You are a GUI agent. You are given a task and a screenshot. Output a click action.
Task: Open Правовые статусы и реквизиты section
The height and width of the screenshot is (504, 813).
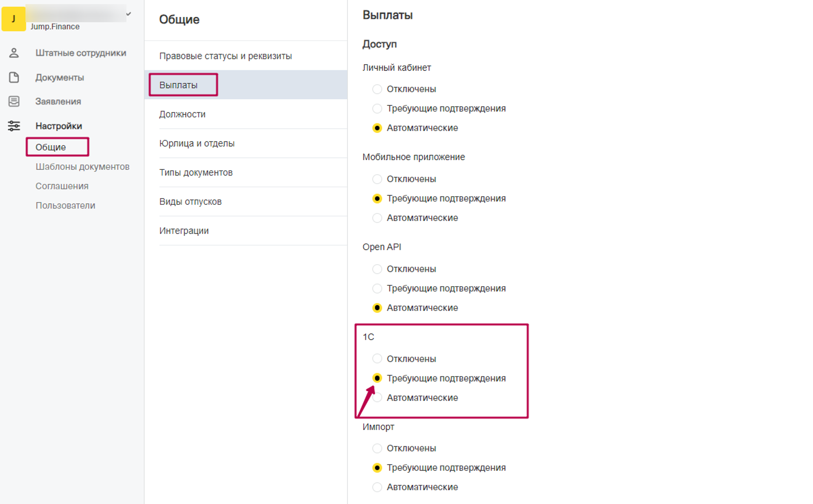(x=225, y=56)
